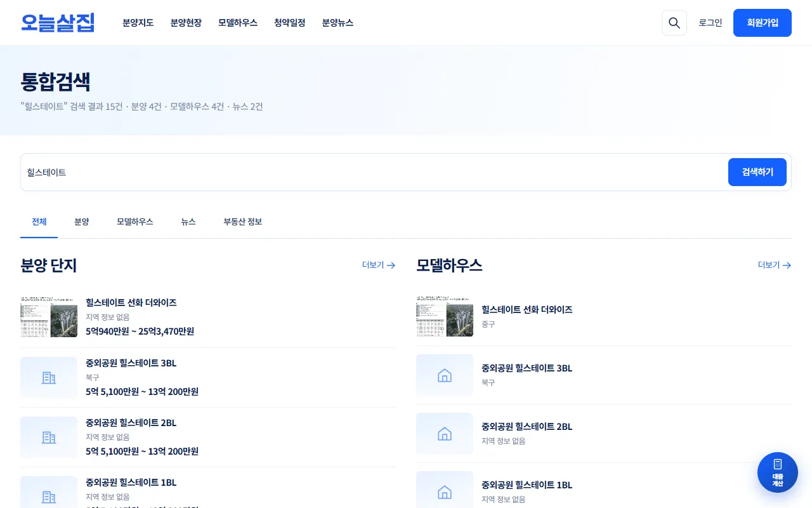The width and height of the screenshot is (812, 508).
Task: Select the 전체 tab
Action: (39, 222)
